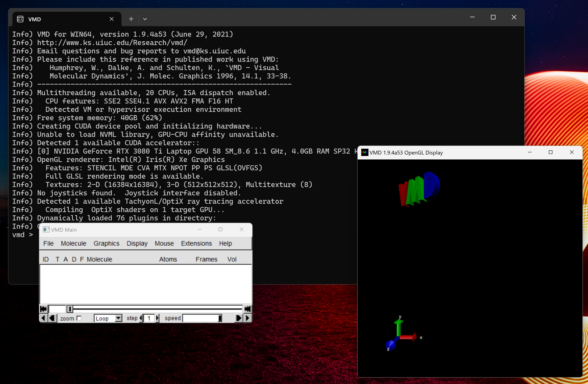Open the Extensions menu
The width and height of the screenshot is (588, 384).
[x=196, y=243]
